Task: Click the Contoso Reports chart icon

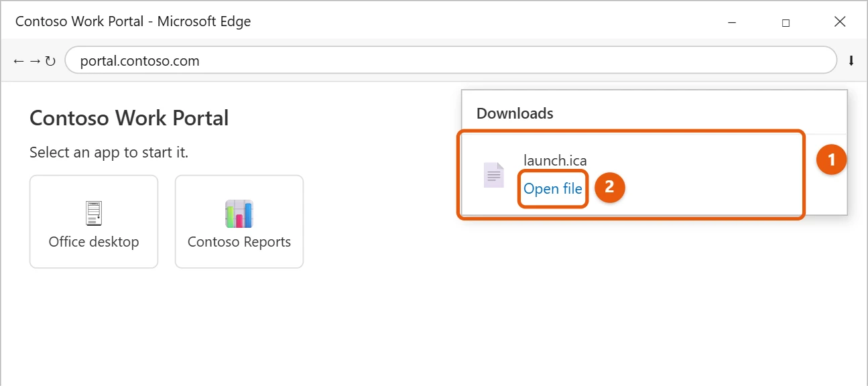Action: pos(239,214)
